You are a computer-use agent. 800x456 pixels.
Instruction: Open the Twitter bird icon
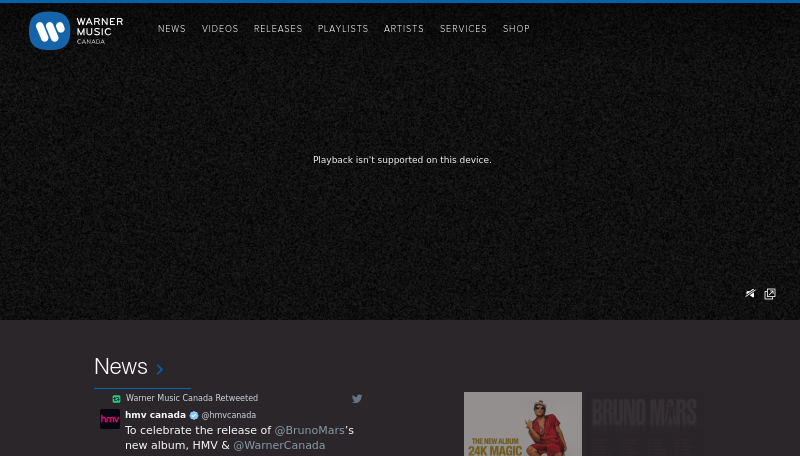[x=357, y=399]
